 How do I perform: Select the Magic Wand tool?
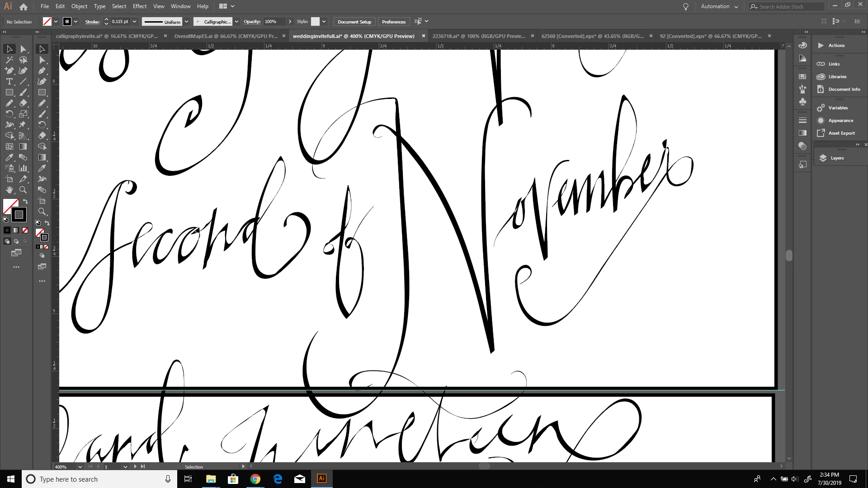(x=9, y=60)
